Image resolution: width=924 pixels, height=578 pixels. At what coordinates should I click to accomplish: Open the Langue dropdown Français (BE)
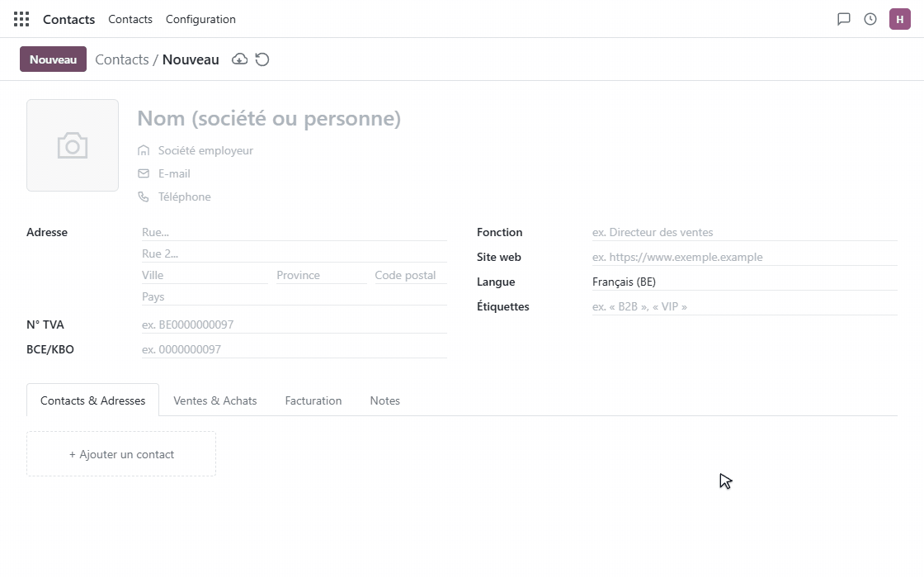[x=744, y=282]
